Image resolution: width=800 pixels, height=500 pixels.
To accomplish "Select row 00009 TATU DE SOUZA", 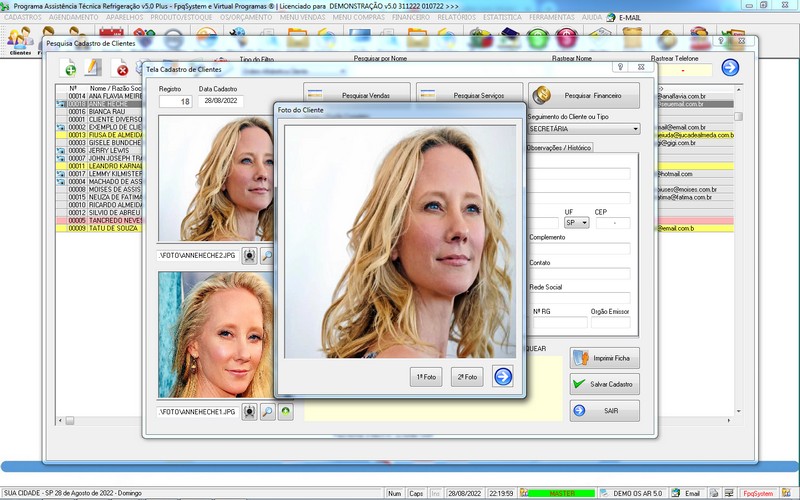I will [x=99, y=228].
